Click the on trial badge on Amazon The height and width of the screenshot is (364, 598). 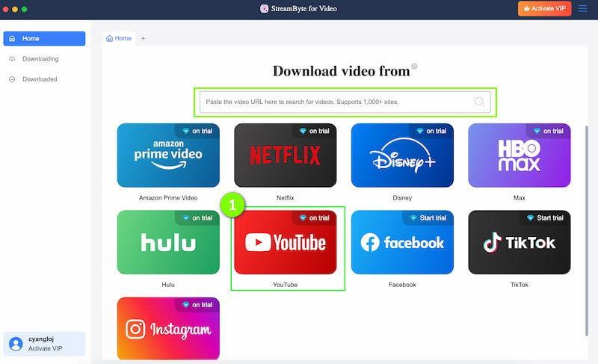(x=197, y=131)
